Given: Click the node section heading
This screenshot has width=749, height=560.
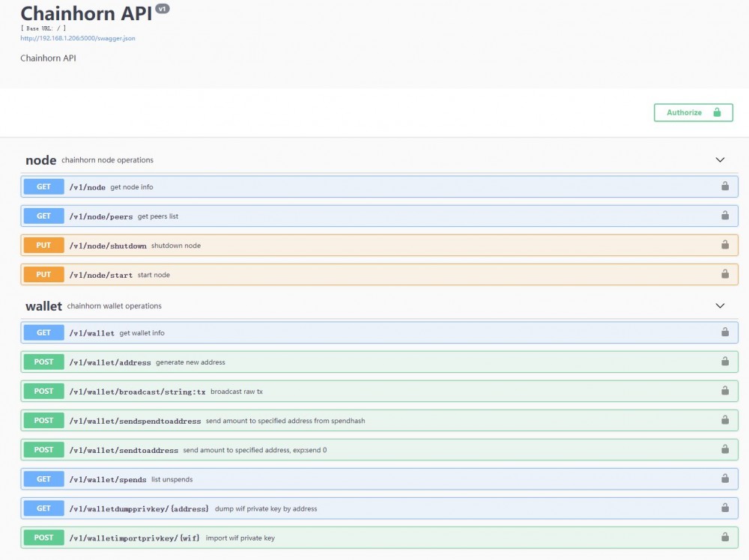Looking at the screenshot, I should pos(41,160).
